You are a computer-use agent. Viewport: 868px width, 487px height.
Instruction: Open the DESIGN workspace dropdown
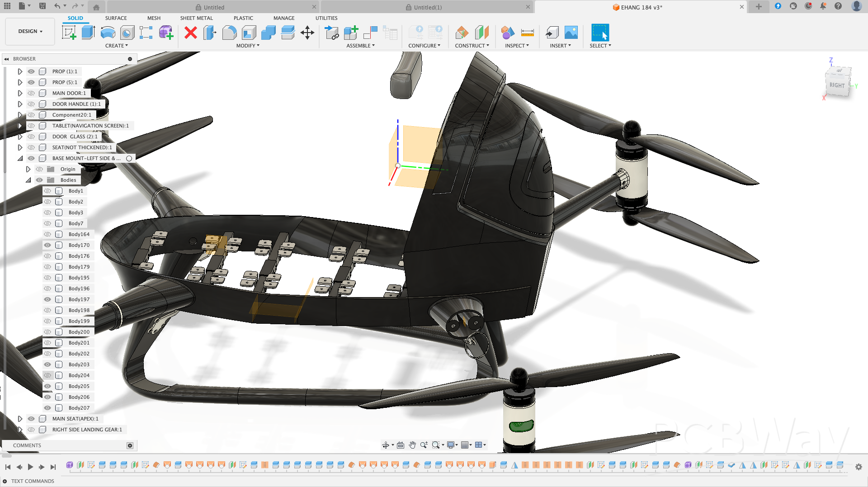point(30,32)
